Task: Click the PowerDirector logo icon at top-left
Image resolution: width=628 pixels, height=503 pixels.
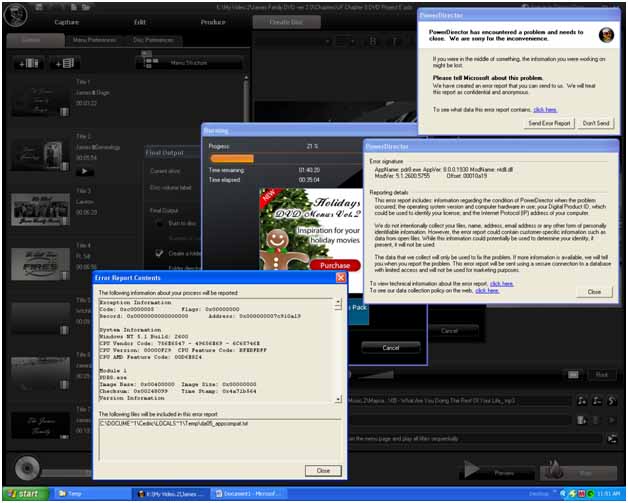Action: click(16, 14)
